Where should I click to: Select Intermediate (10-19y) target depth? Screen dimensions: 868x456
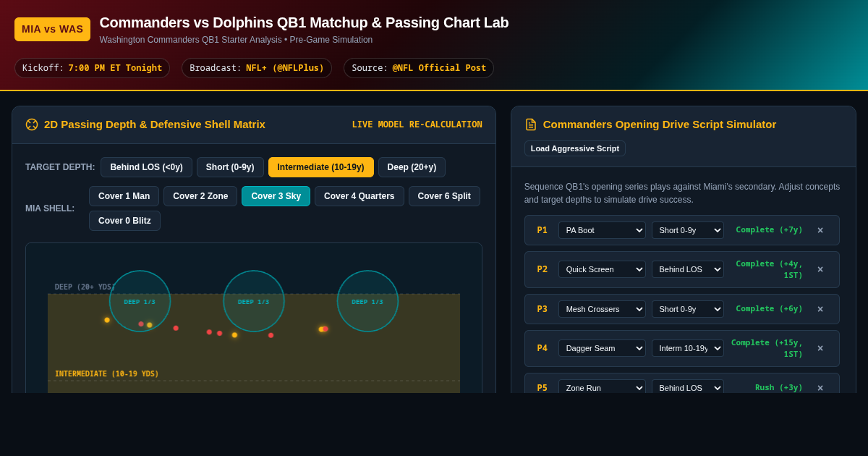pos(321,167)
